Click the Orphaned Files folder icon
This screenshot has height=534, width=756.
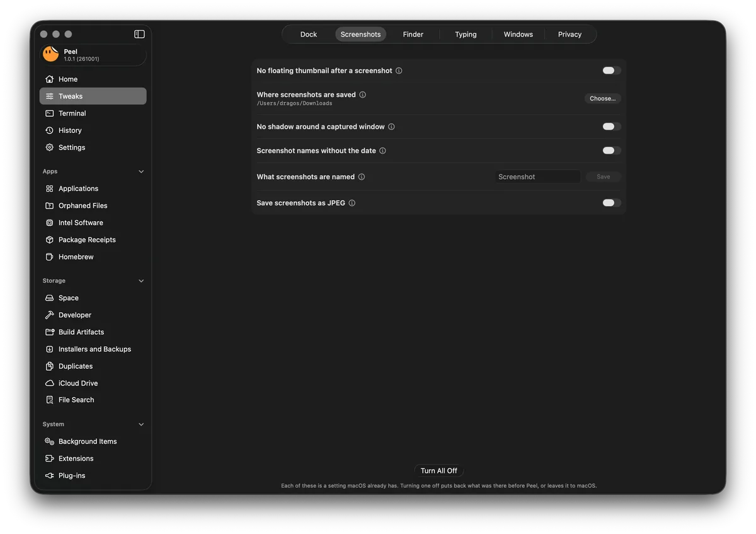coord(50,206)
